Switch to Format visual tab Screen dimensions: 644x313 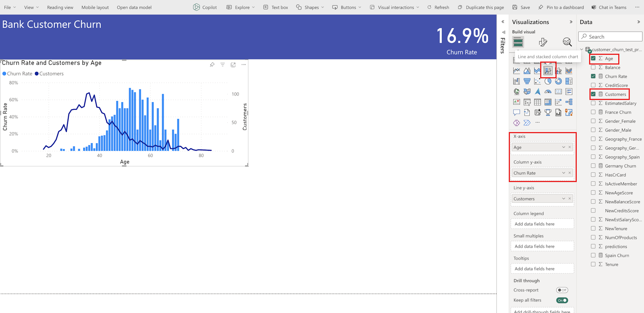[543, 42]
